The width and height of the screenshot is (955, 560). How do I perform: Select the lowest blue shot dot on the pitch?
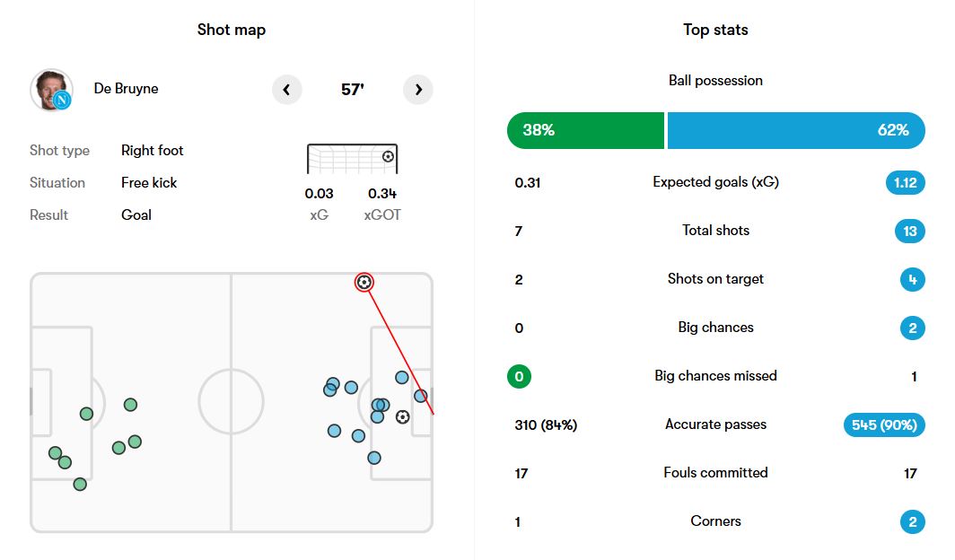tap(374, 458)
